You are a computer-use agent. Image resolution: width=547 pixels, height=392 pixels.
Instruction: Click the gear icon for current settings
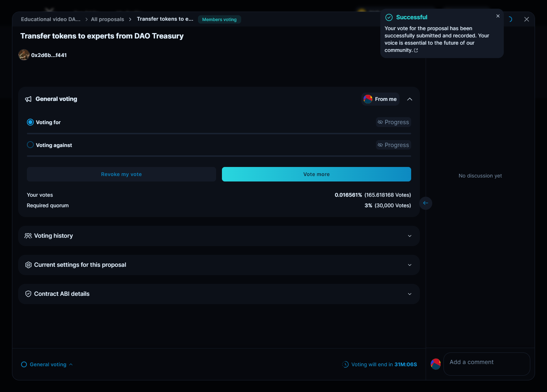pyautogui.click(x=28, y=265)
